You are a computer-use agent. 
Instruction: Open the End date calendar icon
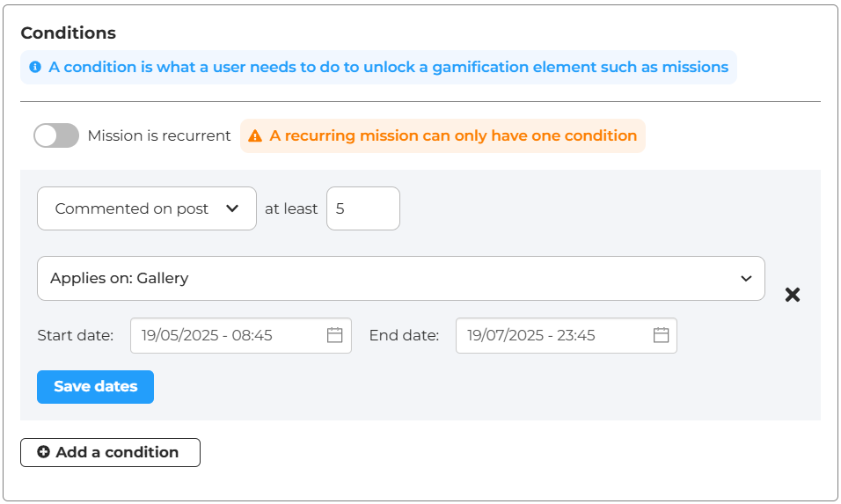661,335
